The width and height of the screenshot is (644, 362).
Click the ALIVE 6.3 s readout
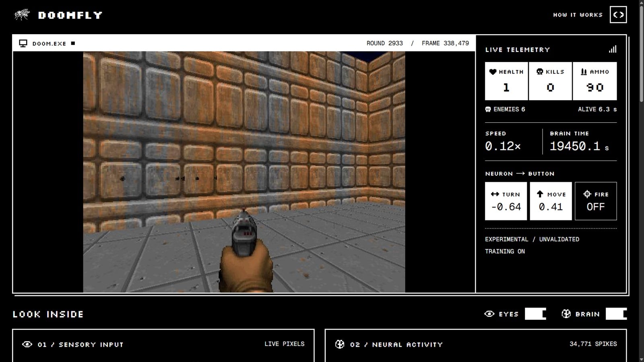tap(597, 109)
